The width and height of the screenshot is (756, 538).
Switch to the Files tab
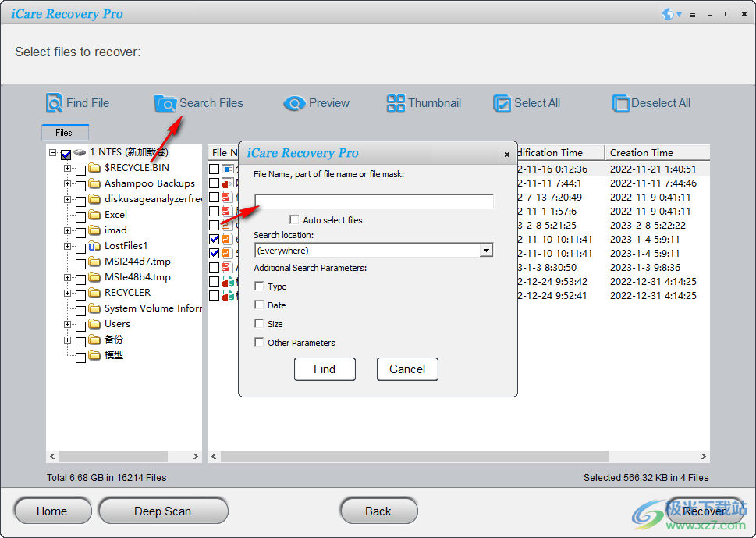click(65, 132)
